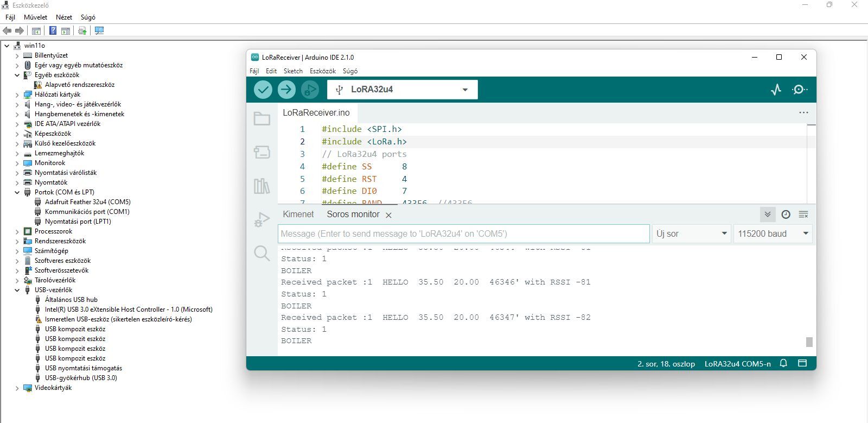Open the Sketchbook folder sidebar icon
The width and height of the screenshot is (868, 423).
[262, 118]
